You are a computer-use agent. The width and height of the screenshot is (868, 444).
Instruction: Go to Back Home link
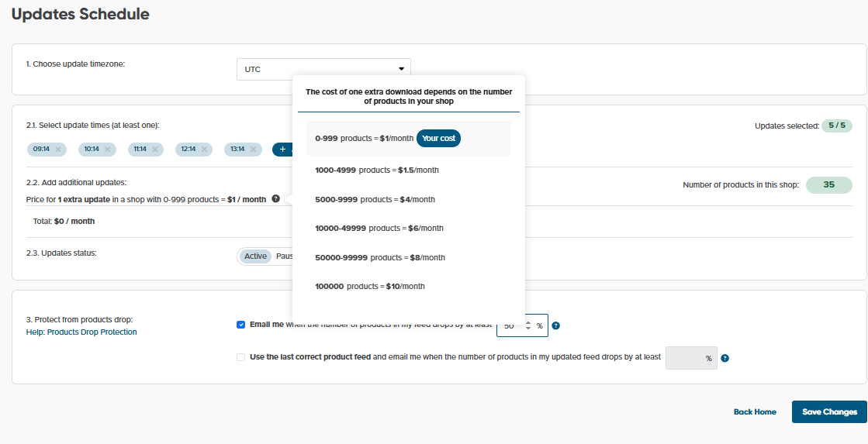(x=754, y=412)
